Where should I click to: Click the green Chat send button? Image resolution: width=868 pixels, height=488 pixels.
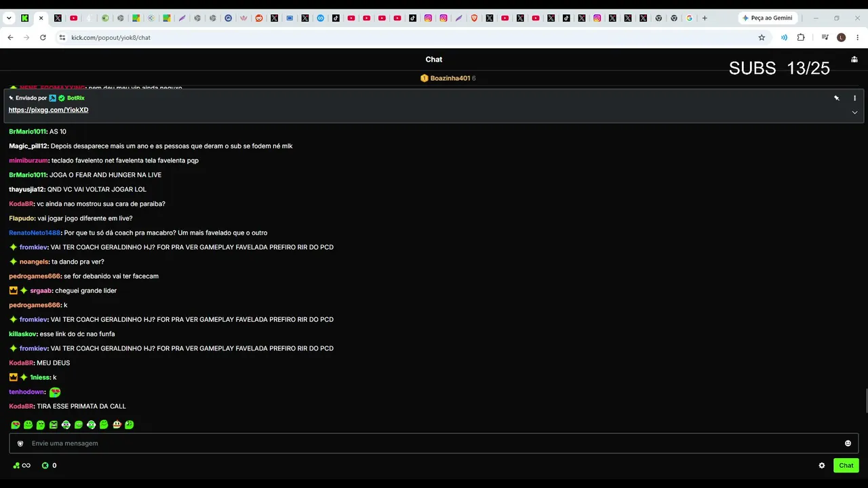tap(846, 466)
